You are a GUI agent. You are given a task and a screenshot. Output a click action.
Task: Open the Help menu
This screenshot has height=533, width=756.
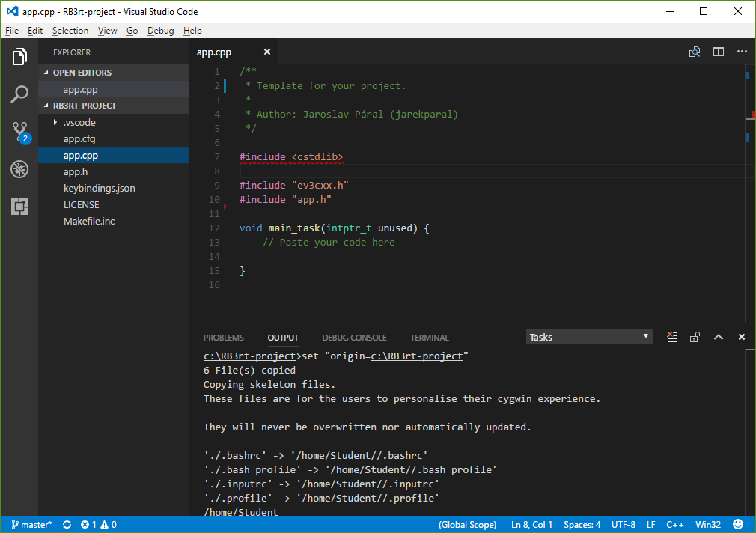pyautogui.click(x=192, y=31)
